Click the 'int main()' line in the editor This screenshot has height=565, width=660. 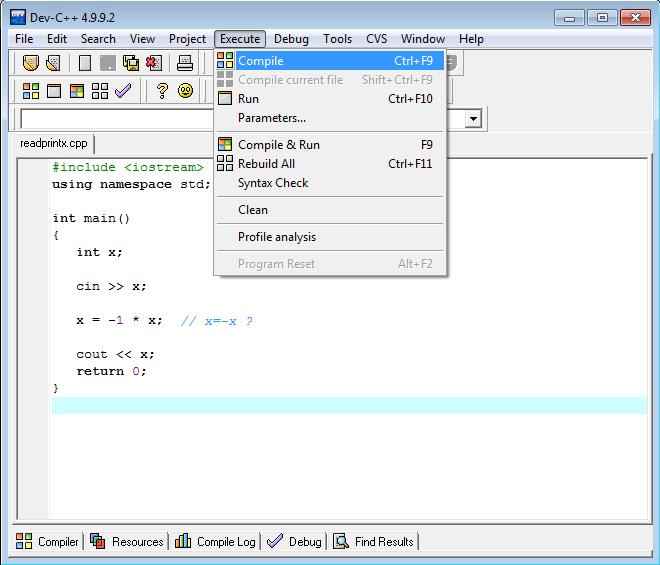click(91, 218)
